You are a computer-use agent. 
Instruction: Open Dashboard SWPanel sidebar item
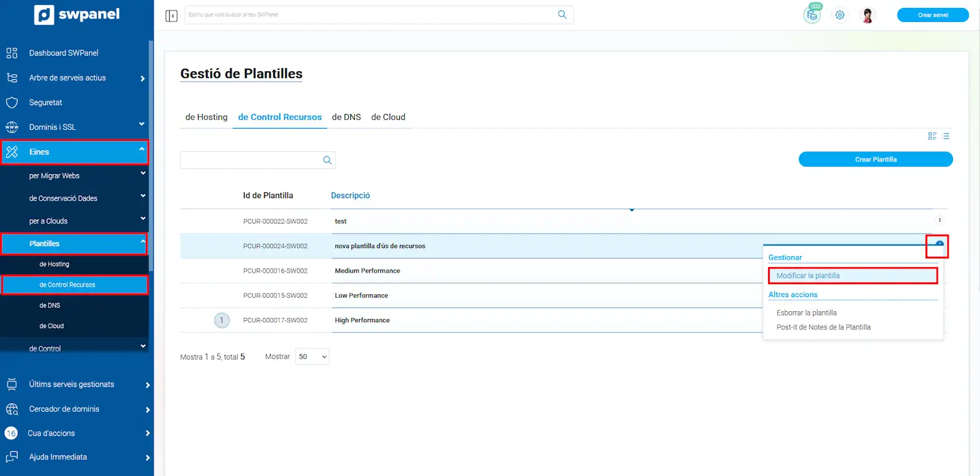tap(64, 53)
